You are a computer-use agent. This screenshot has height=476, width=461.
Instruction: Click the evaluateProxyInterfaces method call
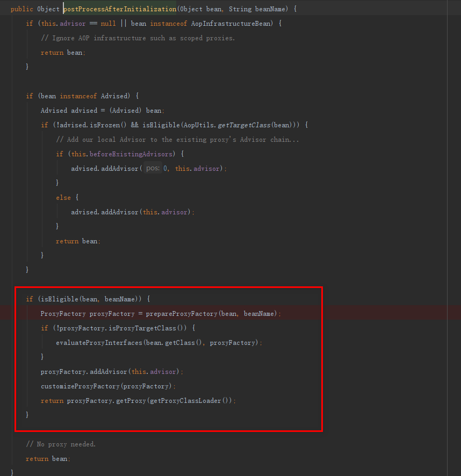tap(99, 343)
